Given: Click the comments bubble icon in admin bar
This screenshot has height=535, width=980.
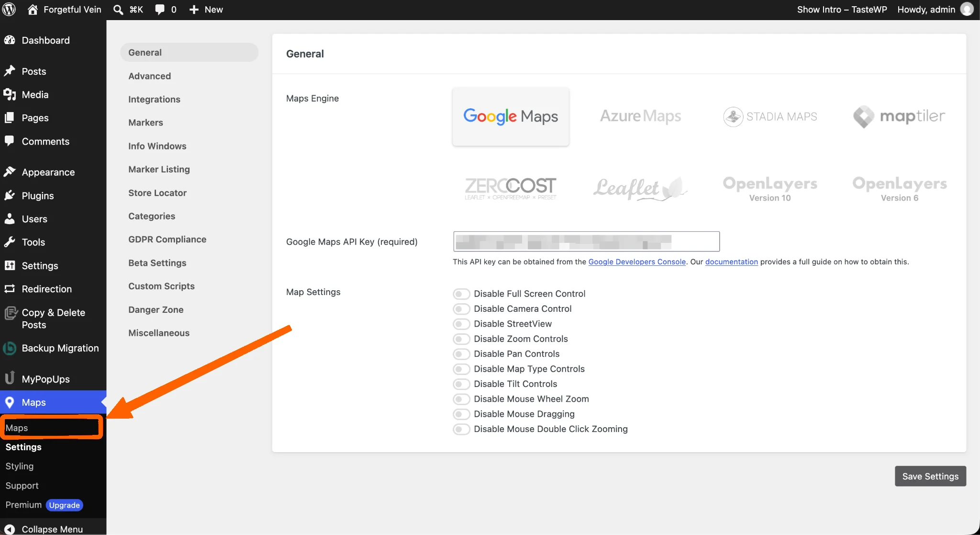Looking at the screenshot, I should 160,10.
